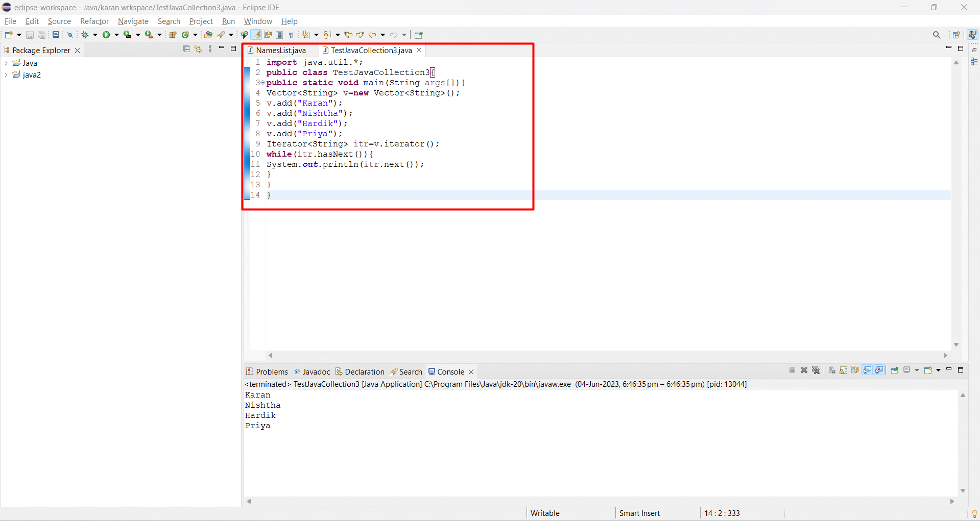Click Remove Launch X in Console
The image size is (980, 521).
[x=804, y=370]
